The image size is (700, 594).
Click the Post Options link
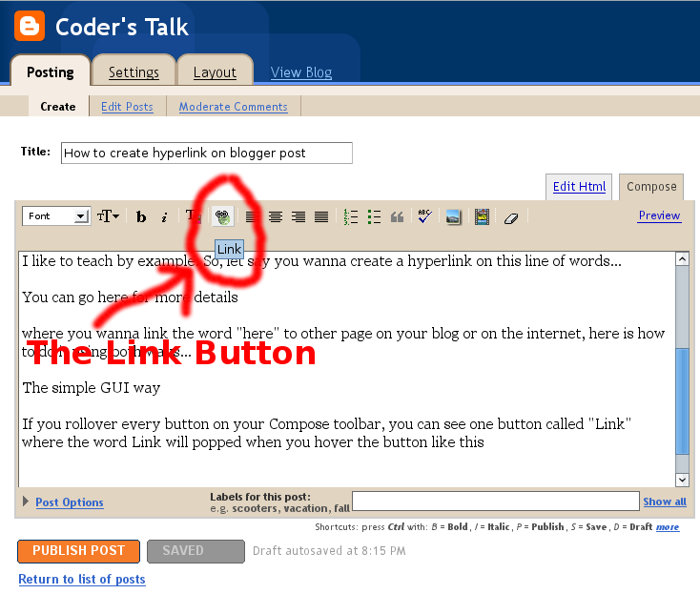(70, 502)
